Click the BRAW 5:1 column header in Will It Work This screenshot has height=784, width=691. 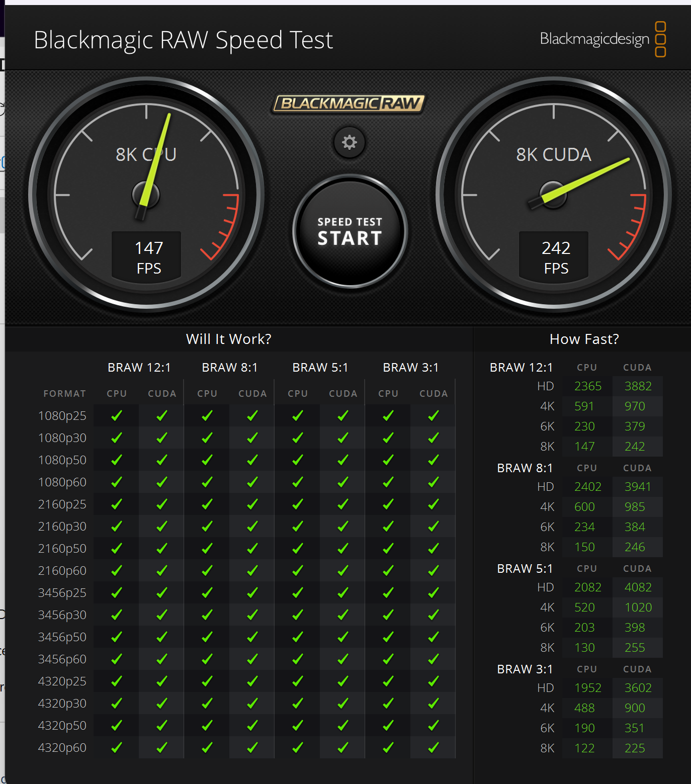[320, 368]
